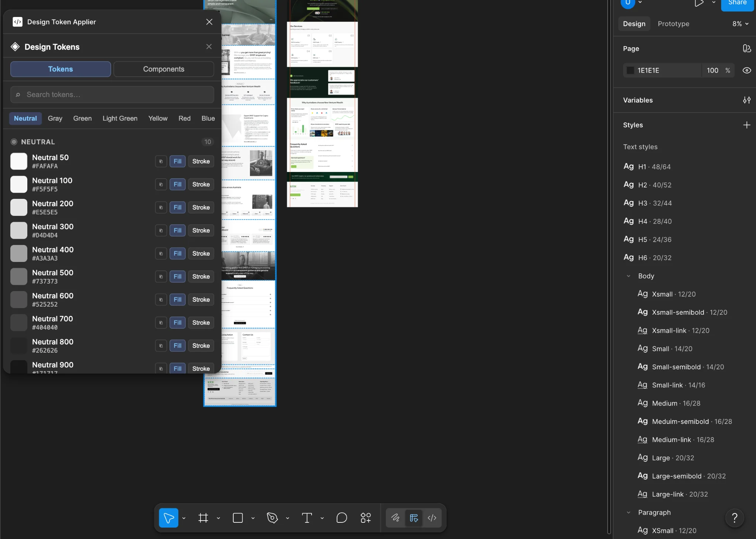This screenshot has width=756, height=539.
Task: Open Variables settings icon
Action: 746,100
